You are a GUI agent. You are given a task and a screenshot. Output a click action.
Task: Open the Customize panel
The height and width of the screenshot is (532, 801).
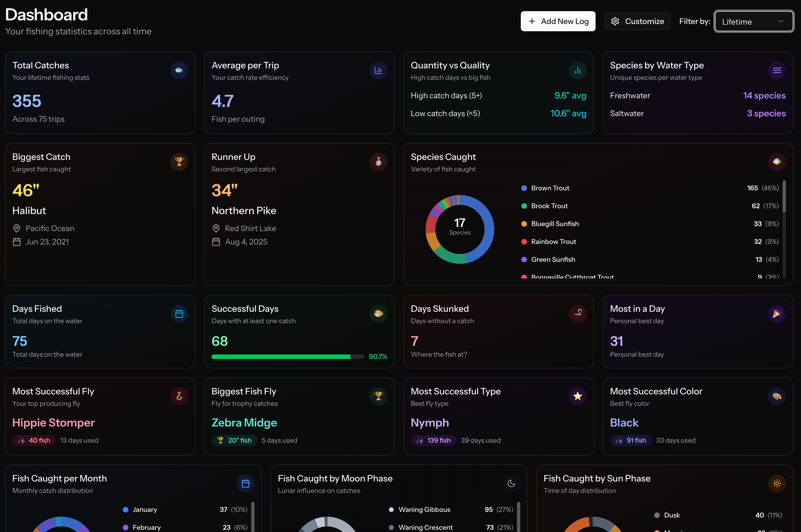(x=637, y=21)
